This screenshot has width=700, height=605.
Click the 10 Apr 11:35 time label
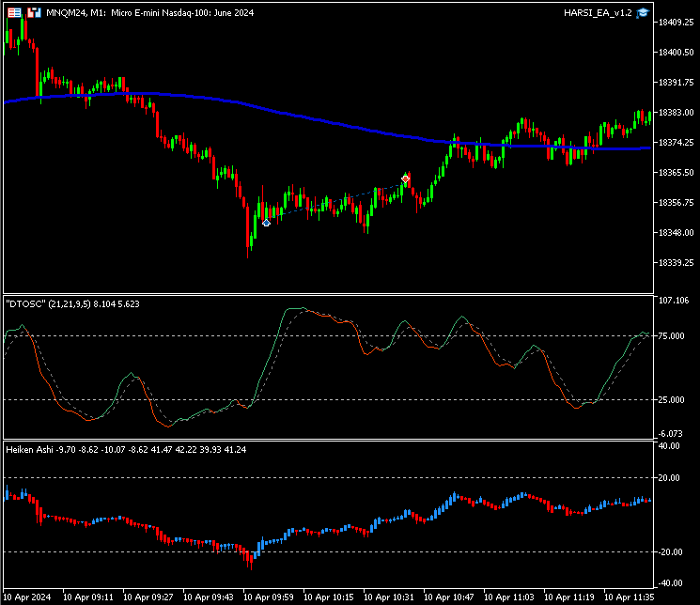(629, 597)
